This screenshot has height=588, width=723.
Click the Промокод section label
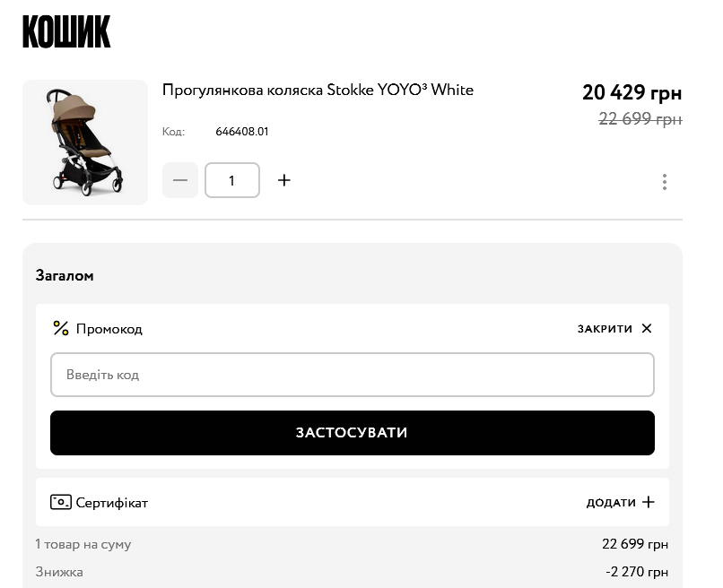click(109, 329)
